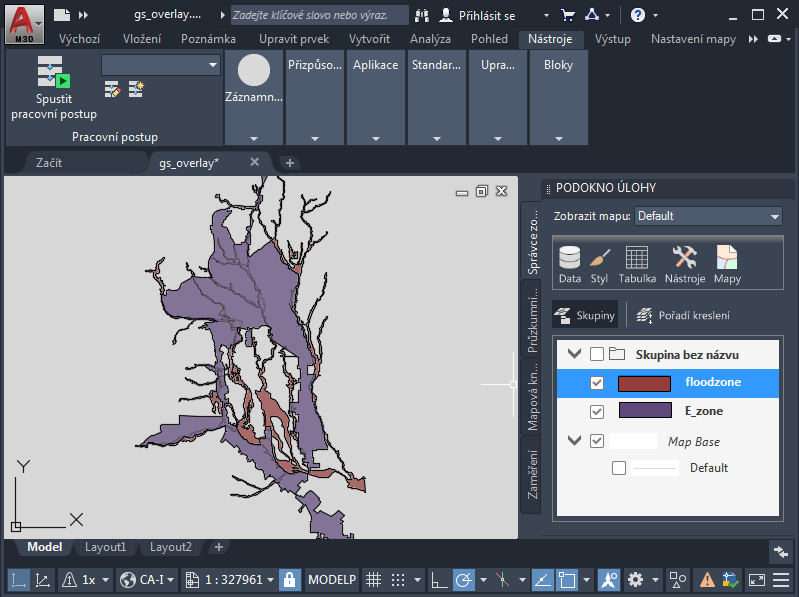799x597 pixels.
Task: Click the Map Base white swatch
Action: click(633, 441)
